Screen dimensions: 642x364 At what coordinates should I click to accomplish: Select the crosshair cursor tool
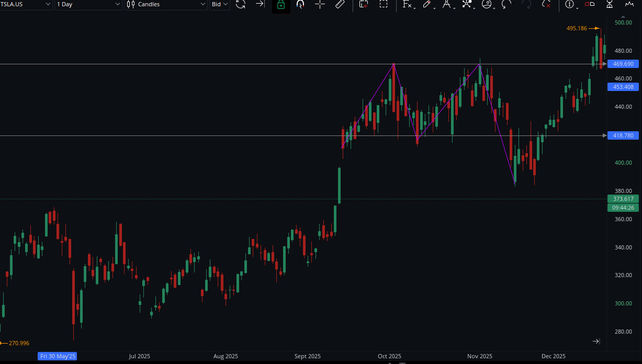tap(320, 4)
